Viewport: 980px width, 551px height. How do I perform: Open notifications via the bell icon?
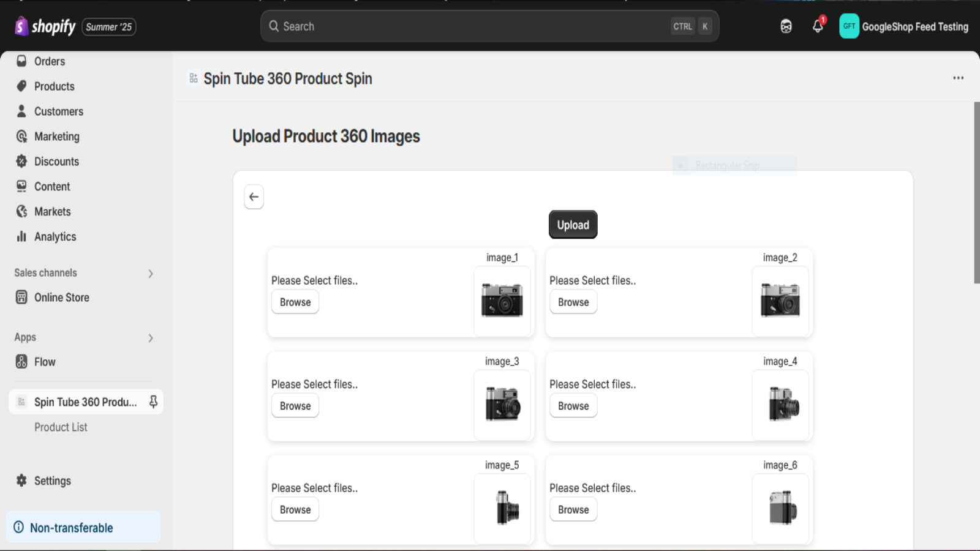point(816,26)
